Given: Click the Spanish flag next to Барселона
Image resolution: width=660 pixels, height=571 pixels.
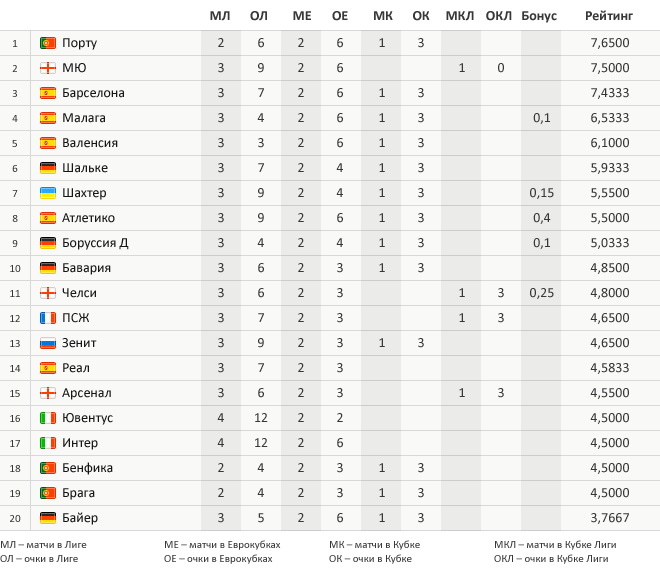Looking at the screenshot, I should click(47, 93).
